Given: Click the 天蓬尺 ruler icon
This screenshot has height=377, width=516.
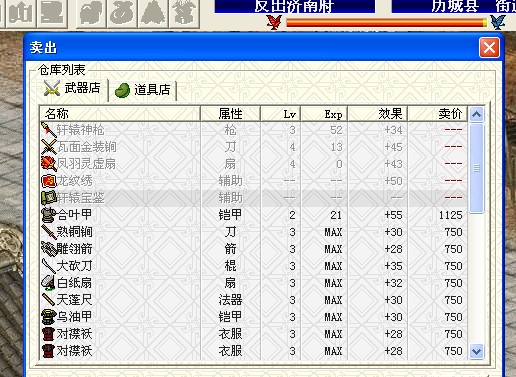Looking at the screenshot, I should (x=49, y=300).
